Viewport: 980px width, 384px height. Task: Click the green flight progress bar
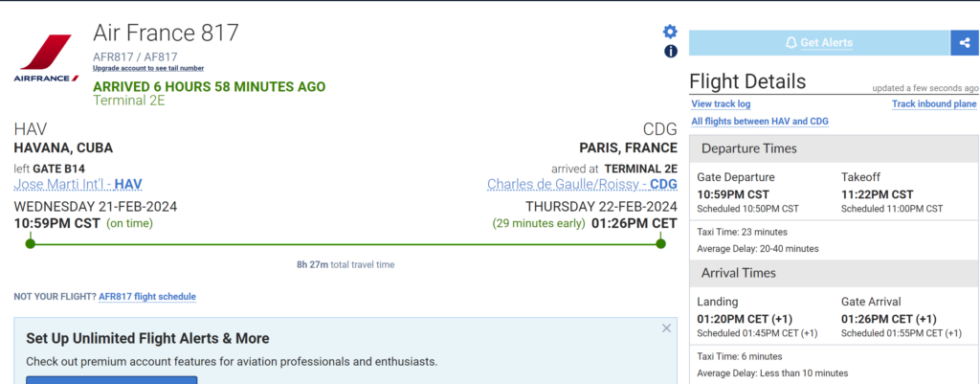(x=345, y=244)
